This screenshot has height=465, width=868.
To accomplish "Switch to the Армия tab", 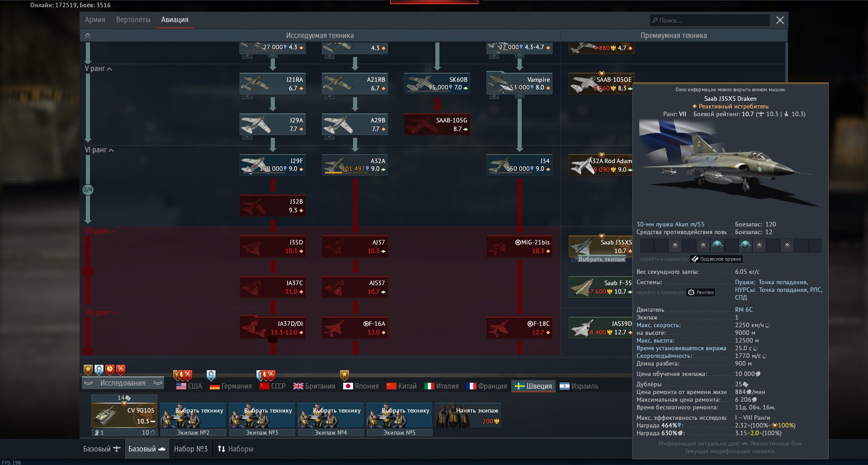I will tap(95, 20).
